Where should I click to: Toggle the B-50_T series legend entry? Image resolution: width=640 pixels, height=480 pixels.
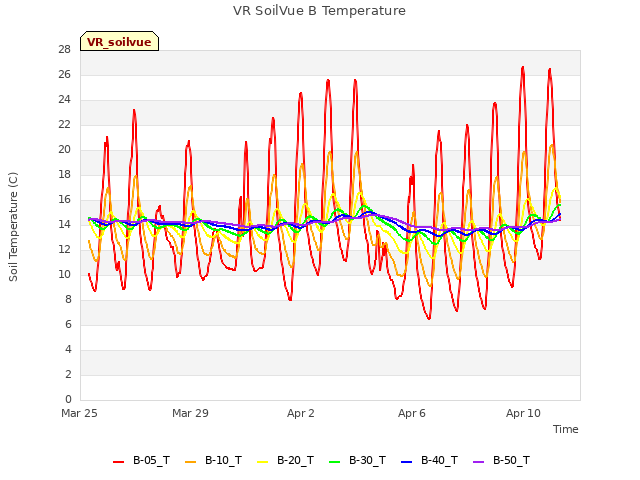(x=501, y=461)
